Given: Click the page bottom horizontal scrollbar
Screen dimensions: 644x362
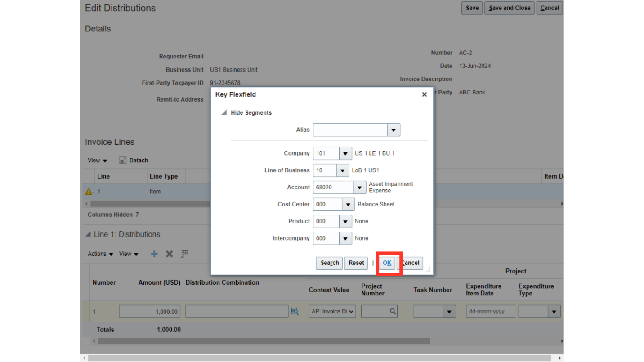Looking at the screenshot, I should tap(319, 358).
